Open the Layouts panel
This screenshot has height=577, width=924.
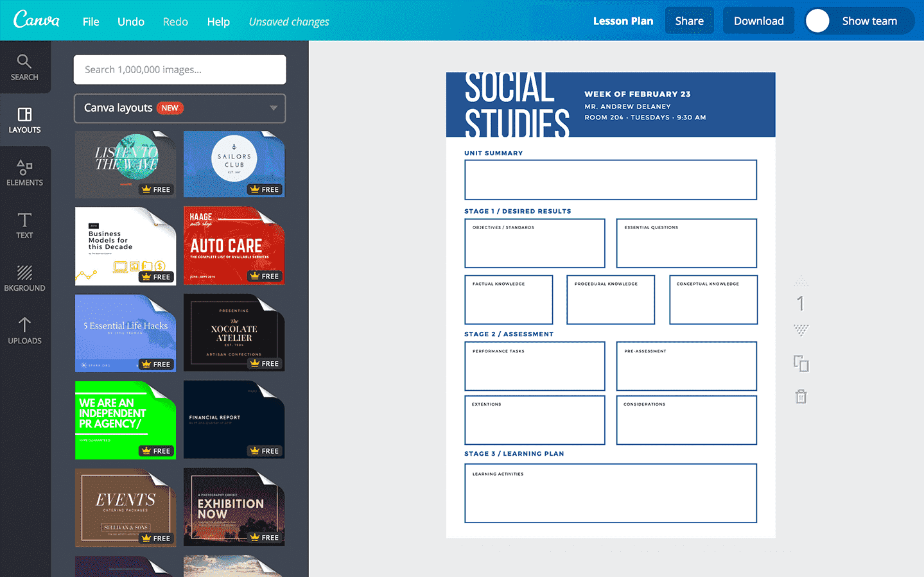point(25,120)
